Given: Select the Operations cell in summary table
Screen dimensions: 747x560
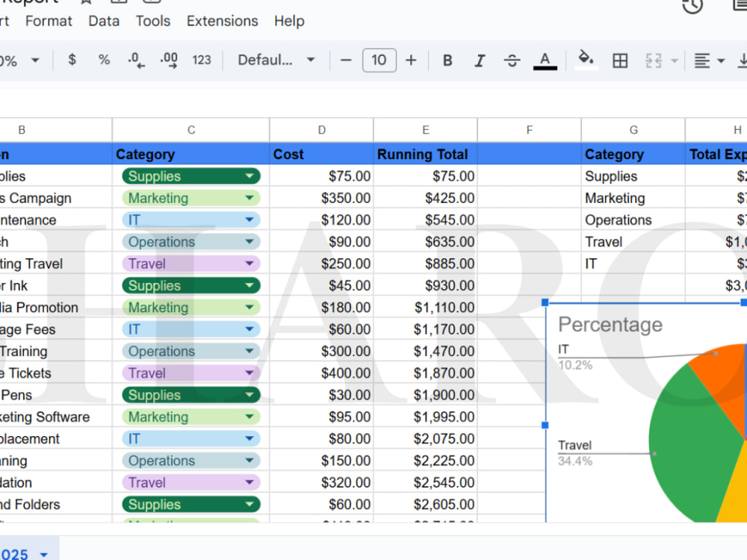Looking at the screenshot, I should click(633, 220).
